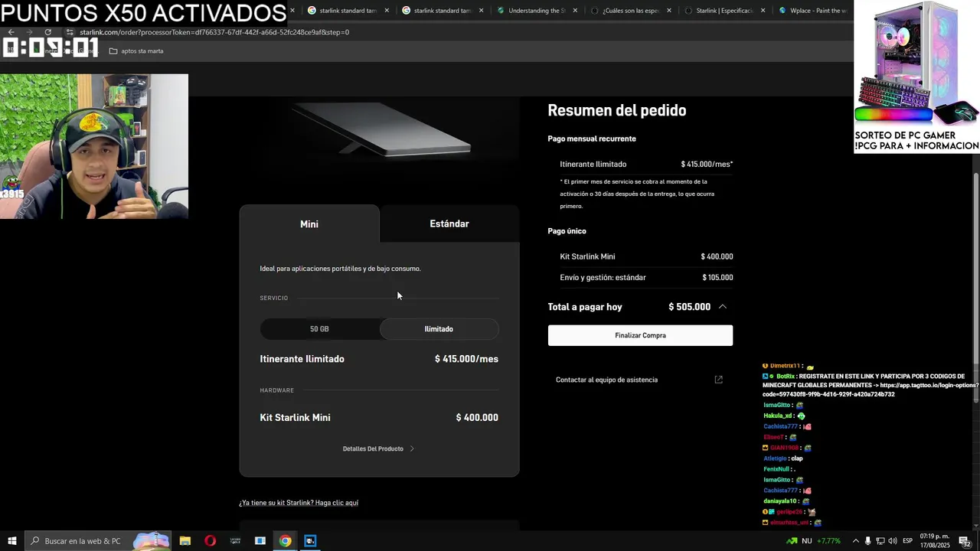This screenshot has width=980, height=551.
Task: Click the ESP language indicator
Action: tap(907, 541)
